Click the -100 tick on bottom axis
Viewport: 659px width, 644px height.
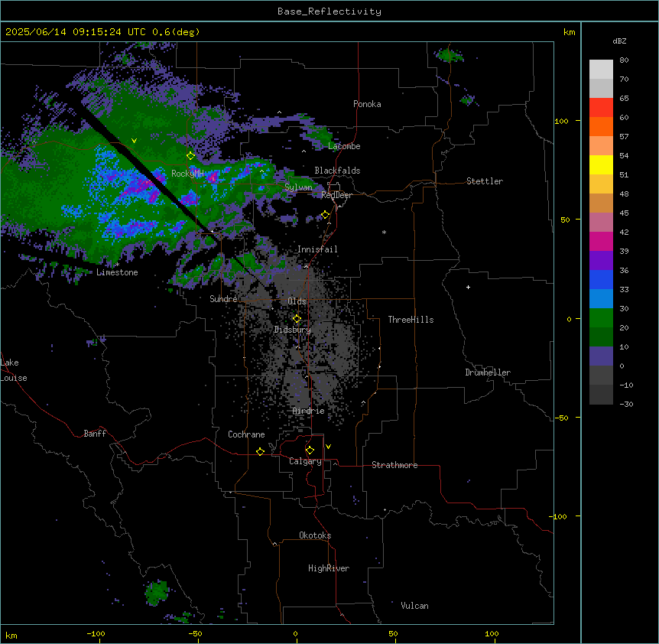pos(96,633)
